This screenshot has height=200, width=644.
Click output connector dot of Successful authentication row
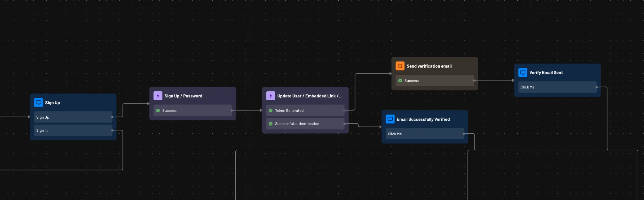click(344, 123)
